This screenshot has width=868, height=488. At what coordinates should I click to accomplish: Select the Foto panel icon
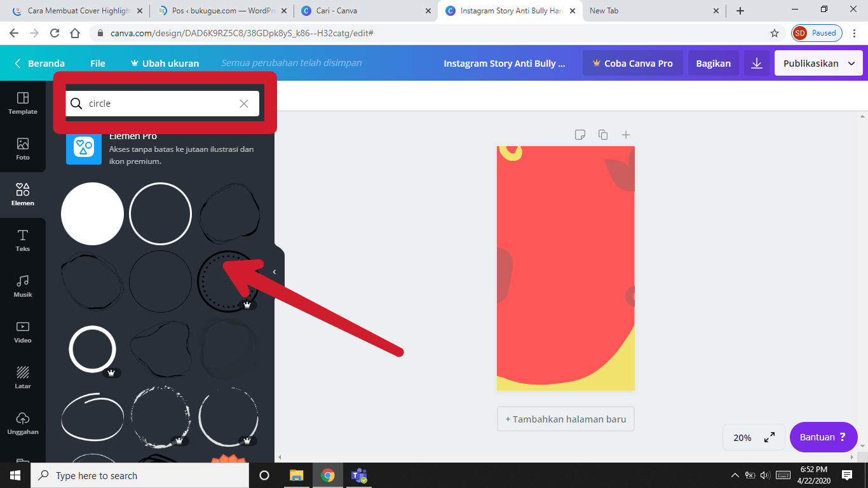point(22,150)
